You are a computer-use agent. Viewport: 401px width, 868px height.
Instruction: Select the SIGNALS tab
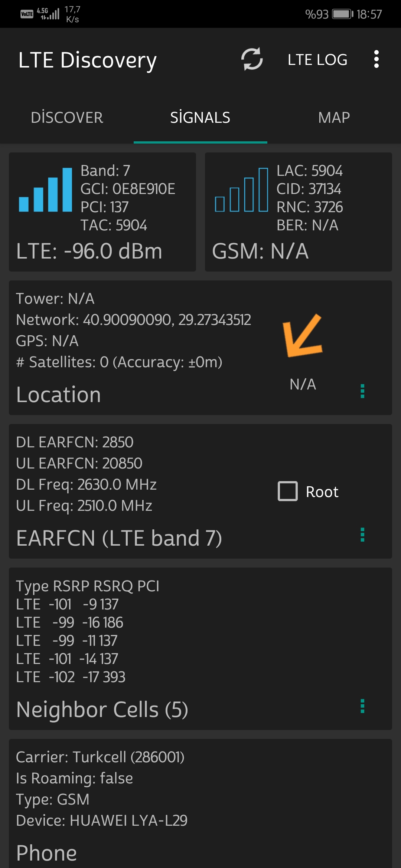[200, 118]
